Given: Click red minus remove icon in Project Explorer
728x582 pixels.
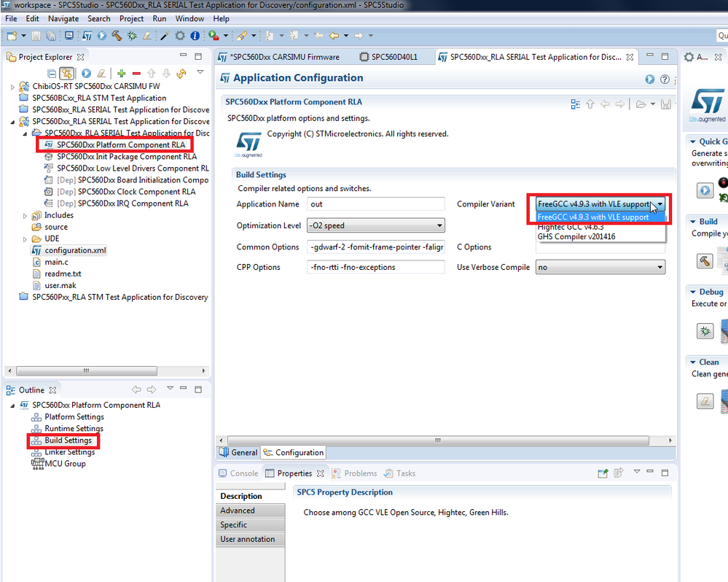Looking at the screenshot, I should [136, 74].
